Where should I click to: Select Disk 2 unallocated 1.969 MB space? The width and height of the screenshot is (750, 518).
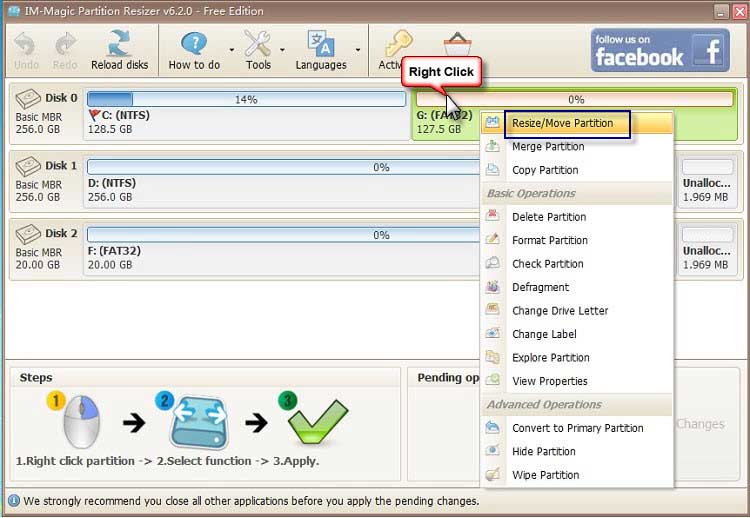tap(707, 249)
